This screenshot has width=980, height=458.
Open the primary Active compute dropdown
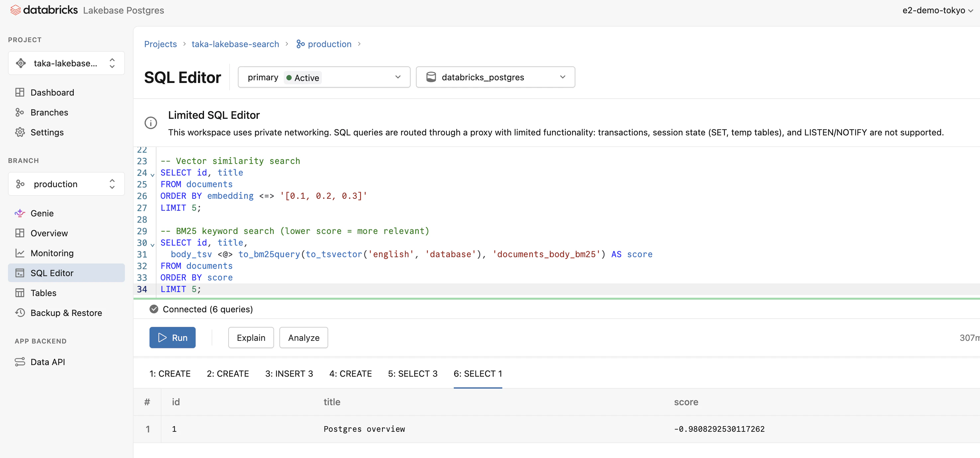[324, 77]
